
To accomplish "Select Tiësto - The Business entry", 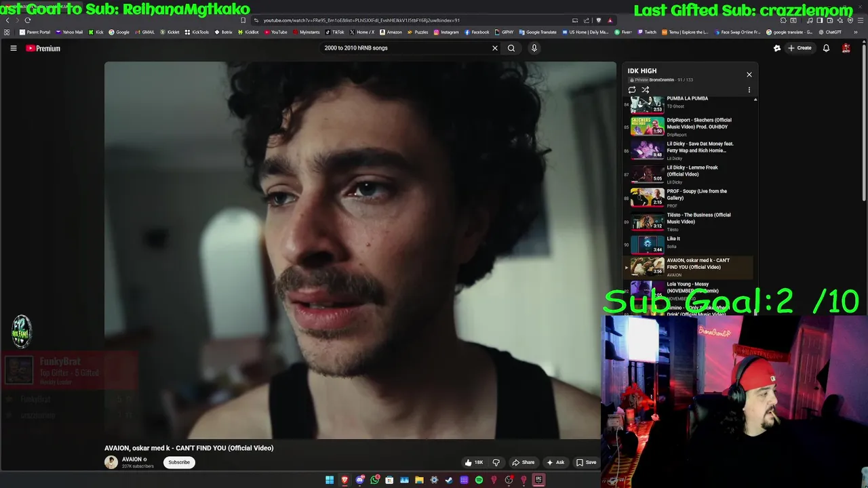I will [x=688, y=222].
